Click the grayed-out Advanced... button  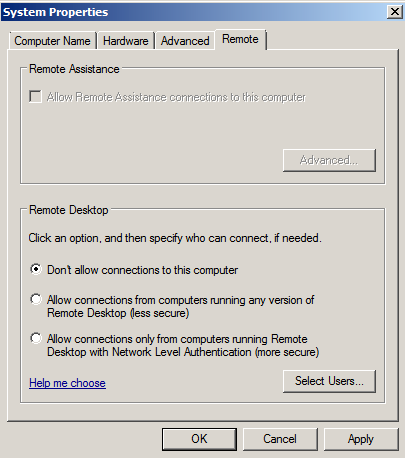(x=329, y=160)
